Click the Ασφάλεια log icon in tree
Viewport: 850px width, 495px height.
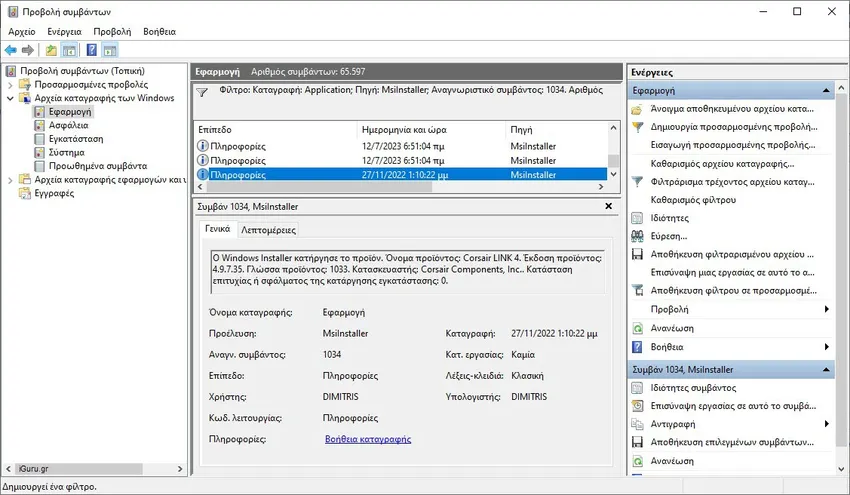39,125
